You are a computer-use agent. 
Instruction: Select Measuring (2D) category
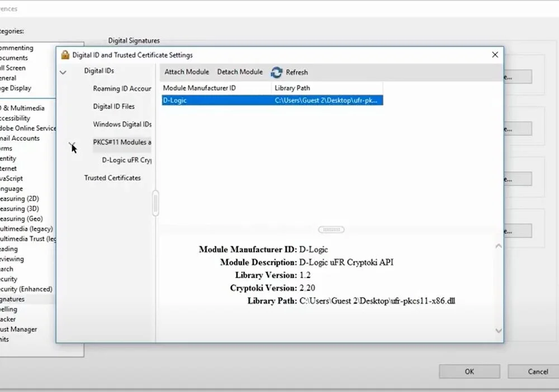[19, 198]
